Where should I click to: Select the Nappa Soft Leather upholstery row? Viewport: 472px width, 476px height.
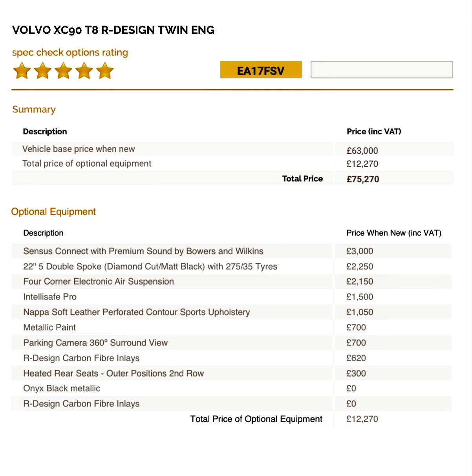click(232, 312)
